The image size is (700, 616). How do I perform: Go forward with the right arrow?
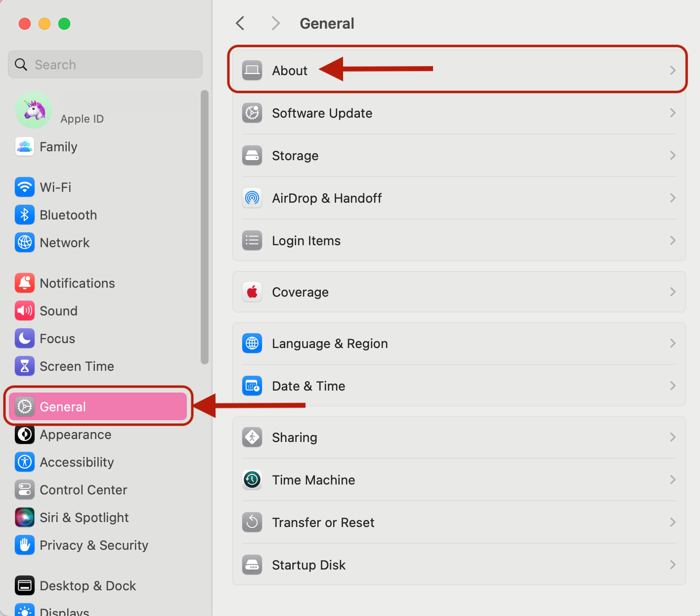click(x=276, y=23)
